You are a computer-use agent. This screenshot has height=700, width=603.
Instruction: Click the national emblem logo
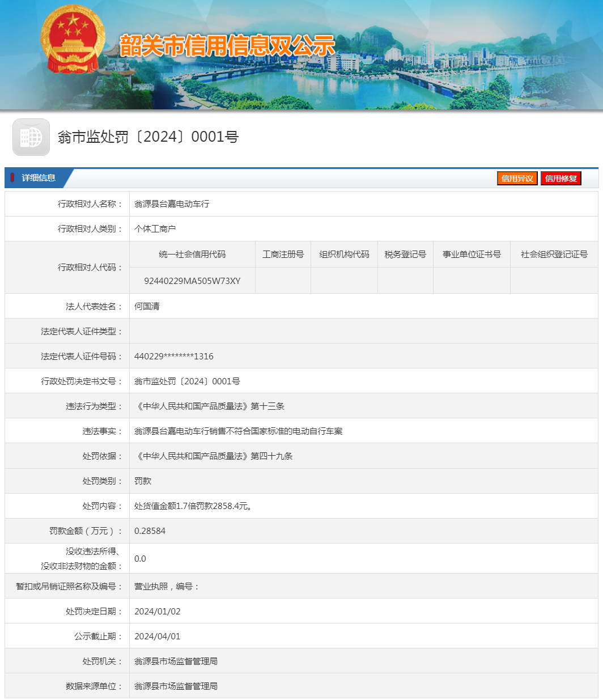pyautogui.click(x=73, y=40)
